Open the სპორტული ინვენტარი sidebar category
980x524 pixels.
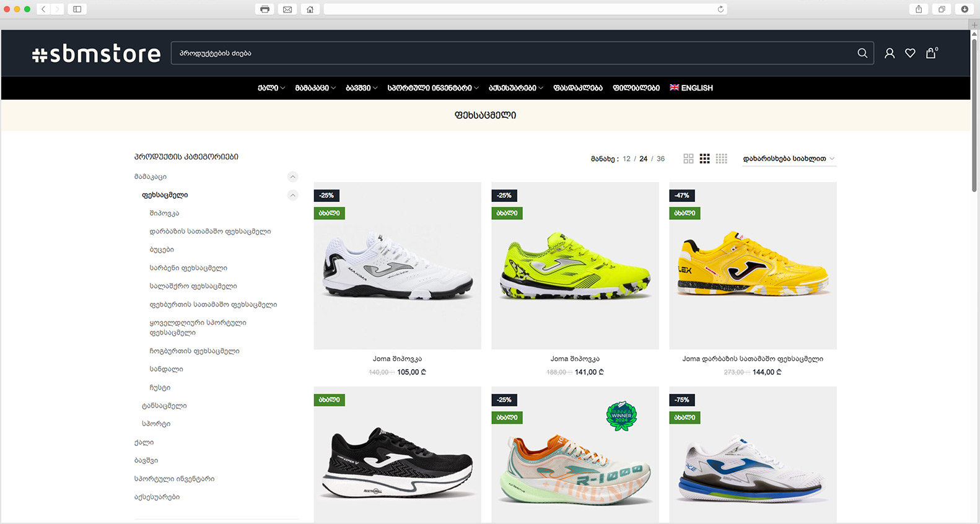coord(174,479)
